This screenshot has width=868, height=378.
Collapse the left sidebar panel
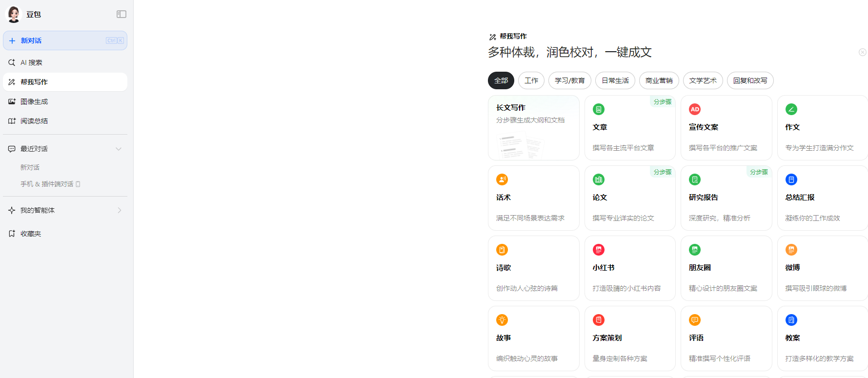[x=121, y=14]
